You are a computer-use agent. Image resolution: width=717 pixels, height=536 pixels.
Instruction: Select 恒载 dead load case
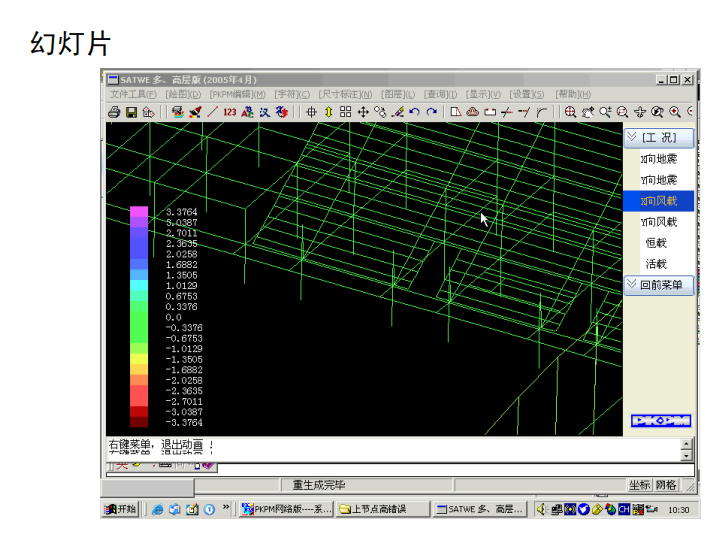[656, 243]
